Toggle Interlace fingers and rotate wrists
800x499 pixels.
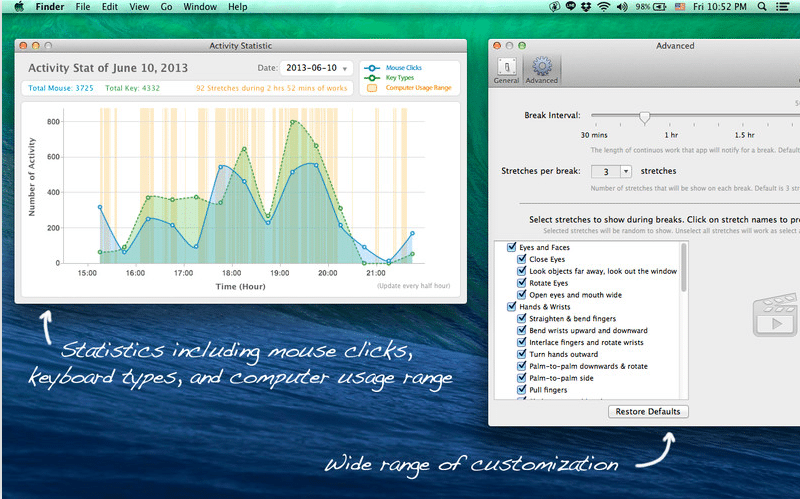click(521, 342)
